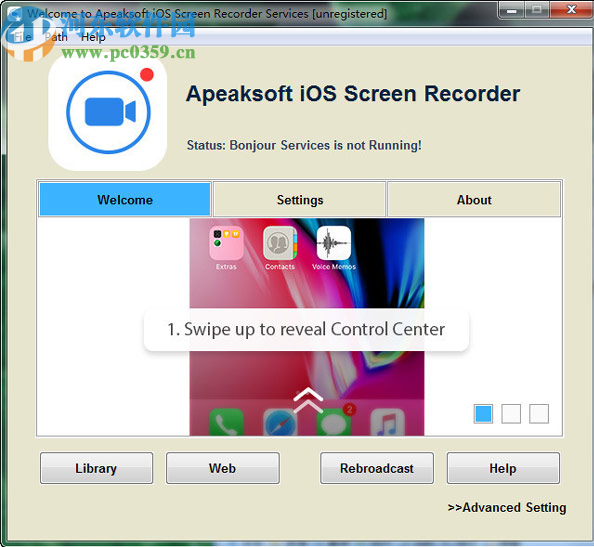
Task: Click the Safari compass icon in preview dock
Action: tap(280, 422)
